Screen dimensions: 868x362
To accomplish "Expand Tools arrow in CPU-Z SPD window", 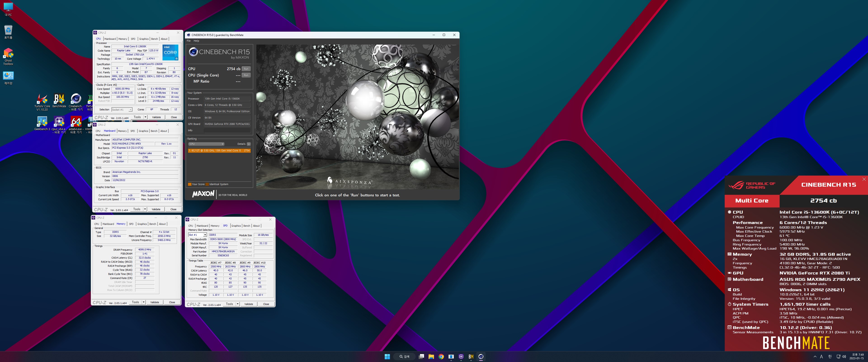I will point(238,304).
